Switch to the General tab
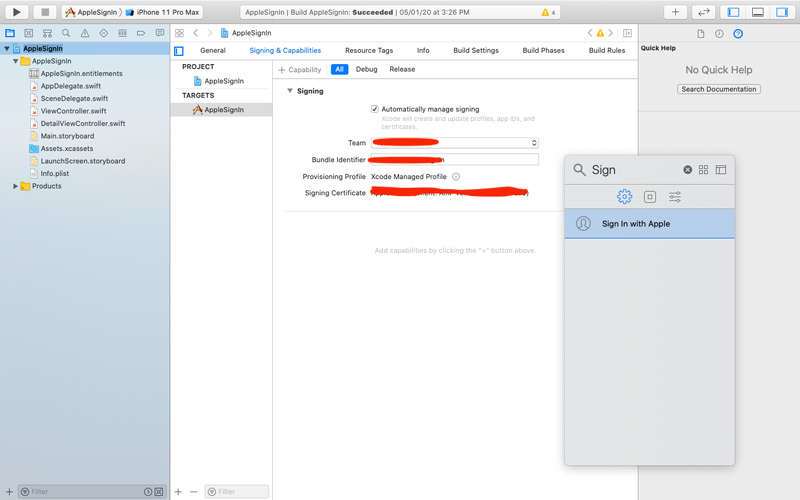This screenshot has width=800, height=500. pos(213,51)
